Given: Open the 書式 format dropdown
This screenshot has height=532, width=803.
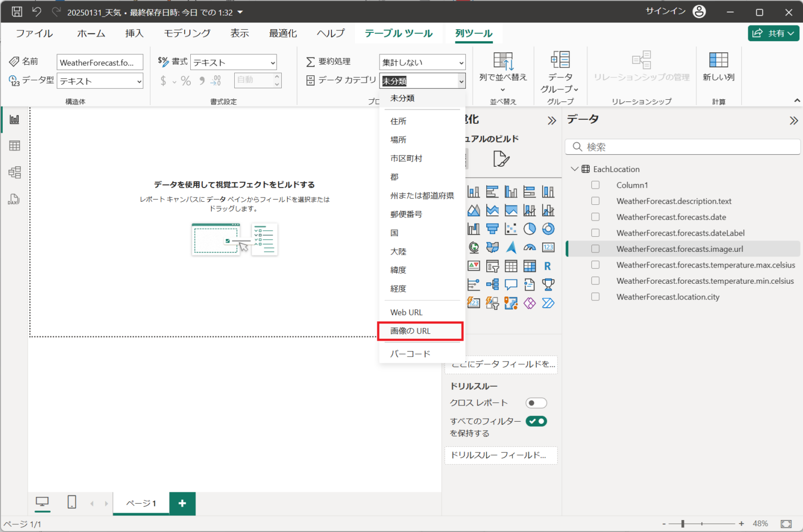Looking at the screenshot, I should (233, 63).
